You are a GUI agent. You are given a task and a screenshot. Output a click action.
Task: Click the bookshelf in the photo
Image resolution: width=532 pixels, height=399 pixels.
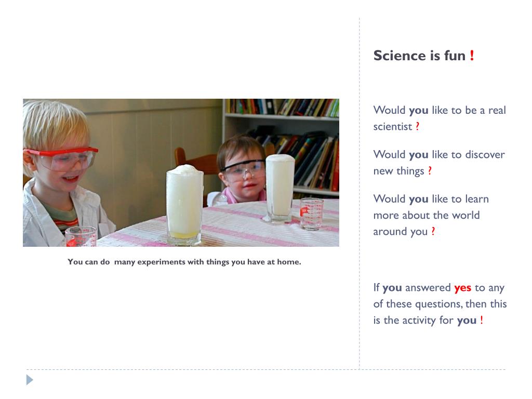[x=282, y=145]
